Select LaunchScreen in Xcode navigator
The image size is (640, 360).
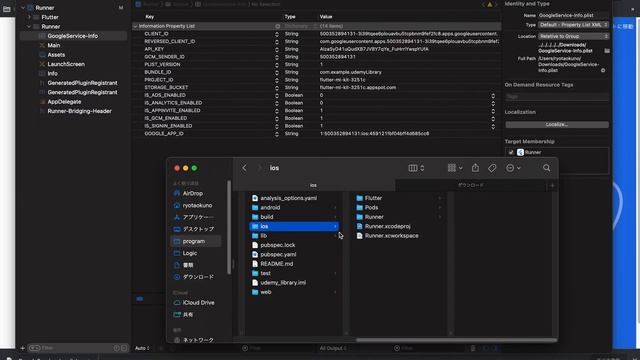click(66, 64)
